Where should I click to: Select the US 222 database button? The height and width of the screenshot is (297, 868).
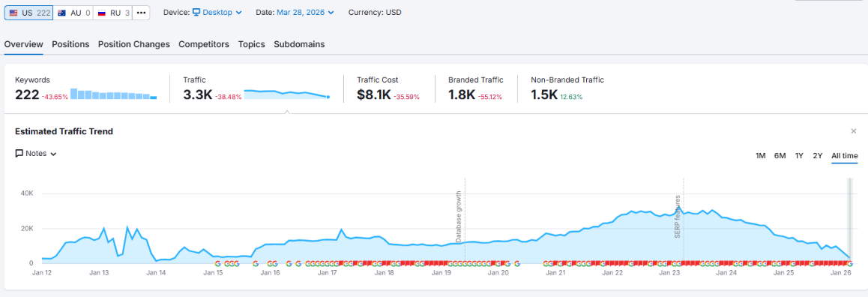[x=28, y=13]
